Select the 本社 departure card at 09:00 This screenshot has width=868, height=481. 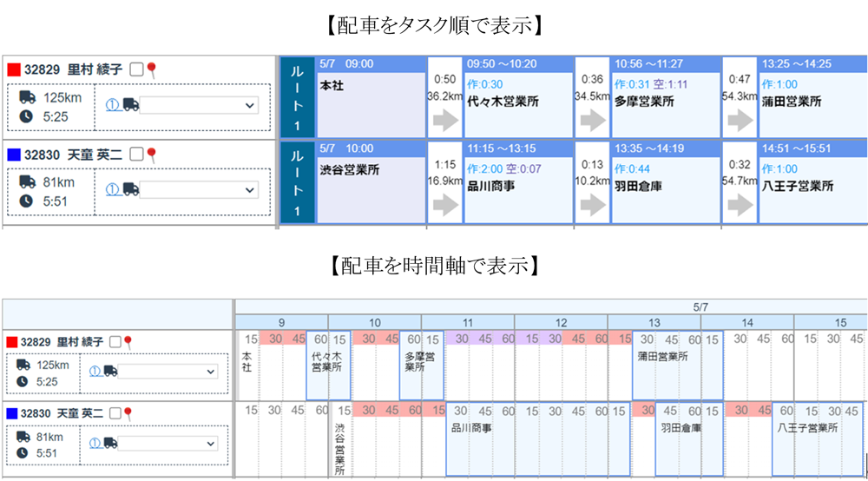coord(371,97)
